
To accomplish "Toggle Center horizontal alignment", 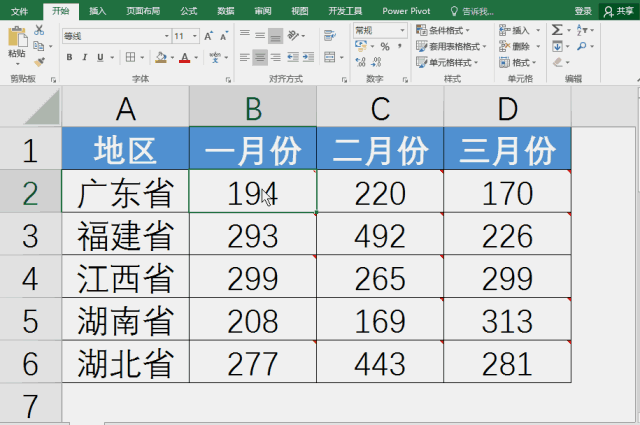I will [260, 57].
